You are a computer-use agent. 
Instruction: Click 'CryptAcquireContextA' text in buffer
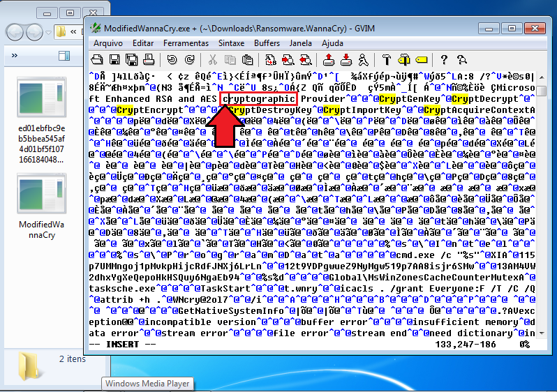pos(480,110)
